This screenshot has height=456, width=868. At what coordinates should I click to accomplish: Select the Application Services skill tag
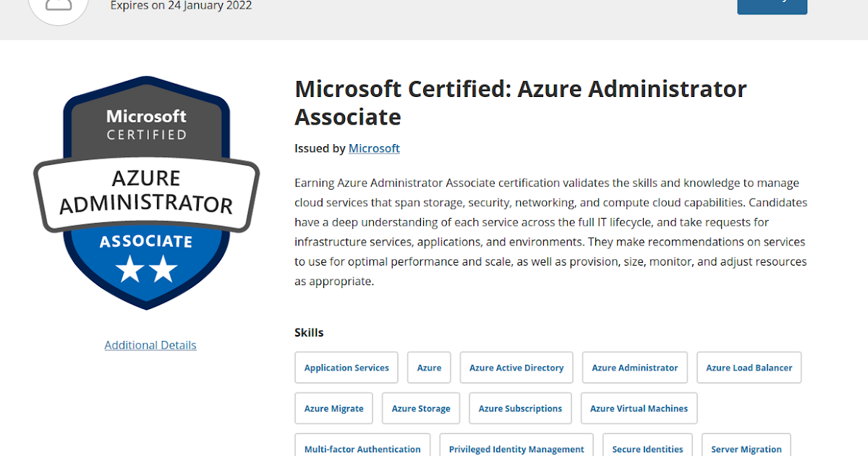coord(346,367)
